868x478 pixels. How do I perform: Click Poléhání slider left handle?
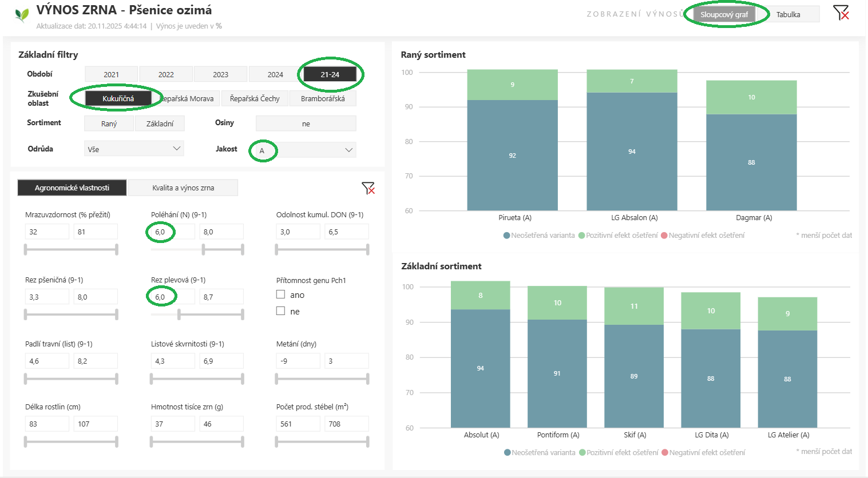pyautogui.click(x=203, y=249)
